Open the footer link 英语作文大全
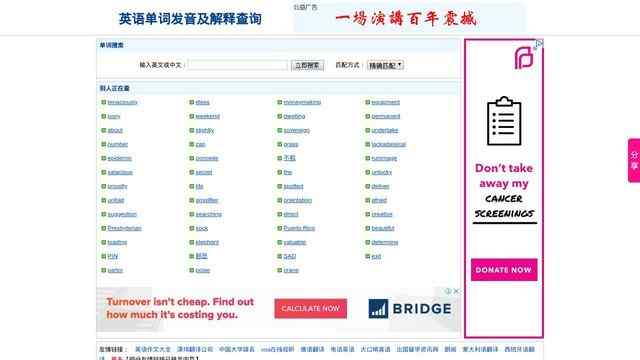The image size is (640, 360). (x=153, y=349)
